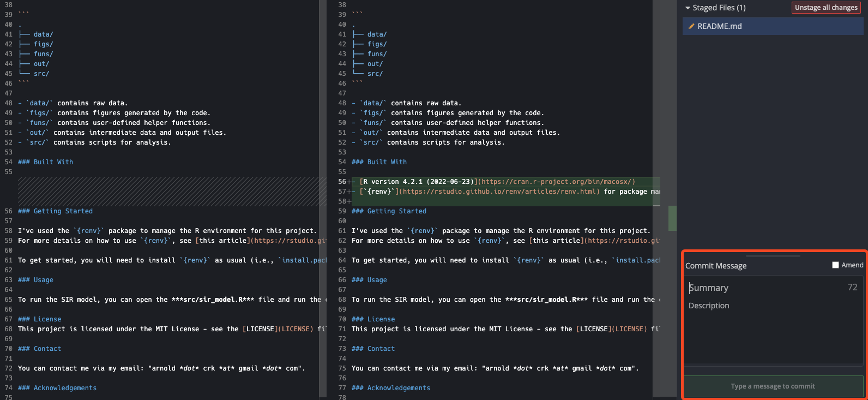868x400 pixels.
Task: Enable the Amend checkbox
Action: [x=835, y=265]
